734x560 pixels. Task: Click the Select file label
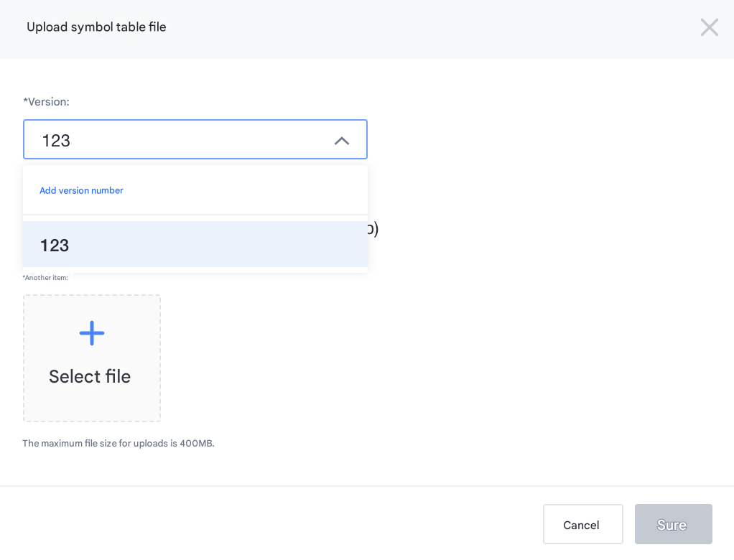[x=90, y=376]
